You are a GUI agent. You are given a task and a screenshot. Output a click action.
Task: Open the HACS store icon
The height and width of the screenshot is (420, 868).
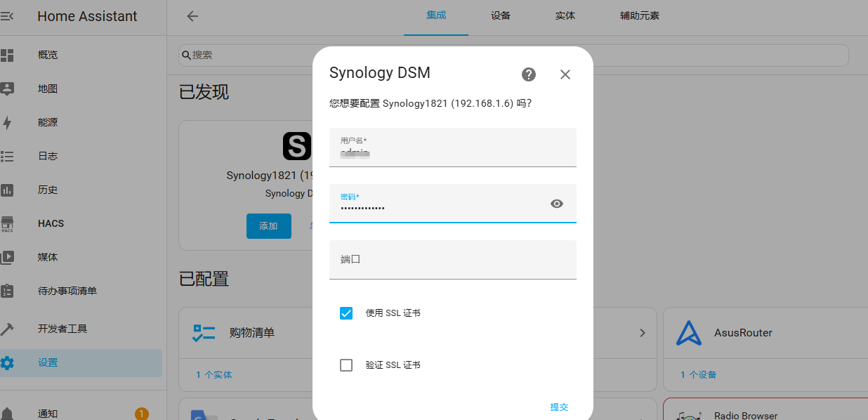7,224
